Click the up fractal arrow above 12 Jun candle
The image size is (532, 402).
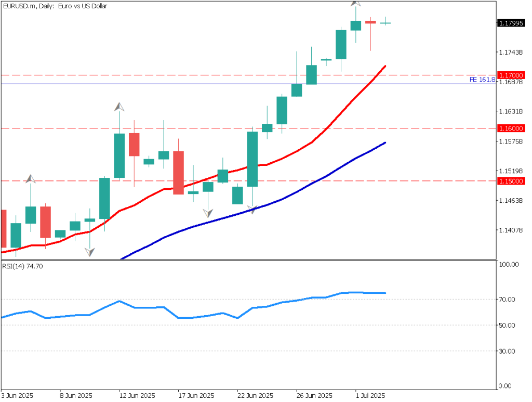coord(119,107)
